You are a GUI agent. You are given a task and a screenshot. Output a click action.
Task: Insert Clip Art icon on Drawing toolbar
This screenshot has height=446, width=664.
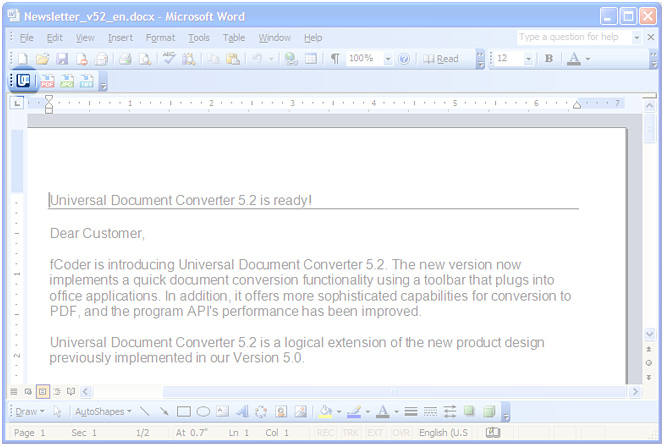click(x=281, y=411)
